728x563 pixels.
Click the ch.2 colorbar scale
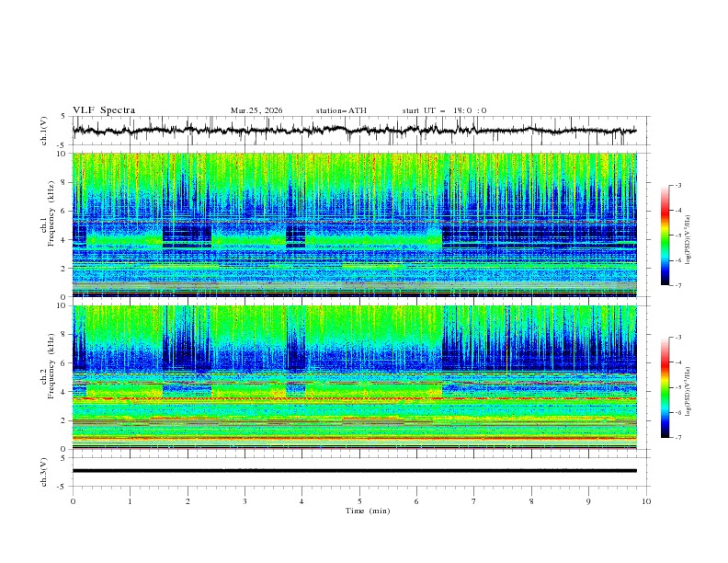click(x=665, y=387)
